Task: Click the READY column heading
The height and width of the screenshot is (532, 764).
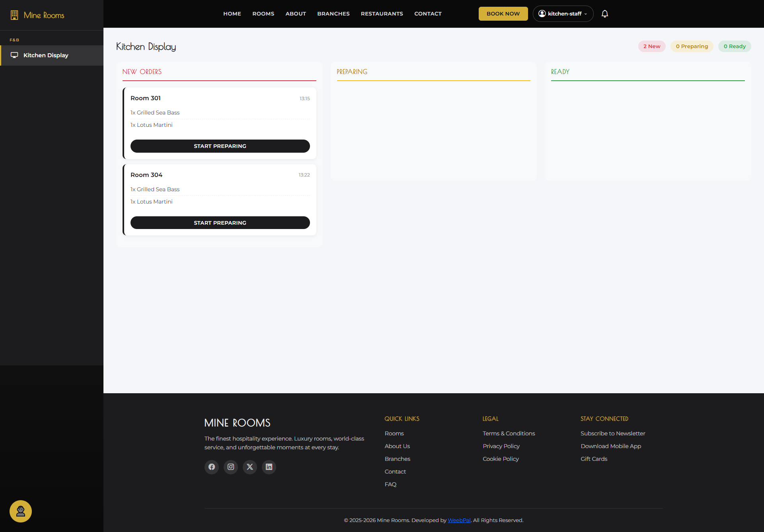Action: click(560, 72)
